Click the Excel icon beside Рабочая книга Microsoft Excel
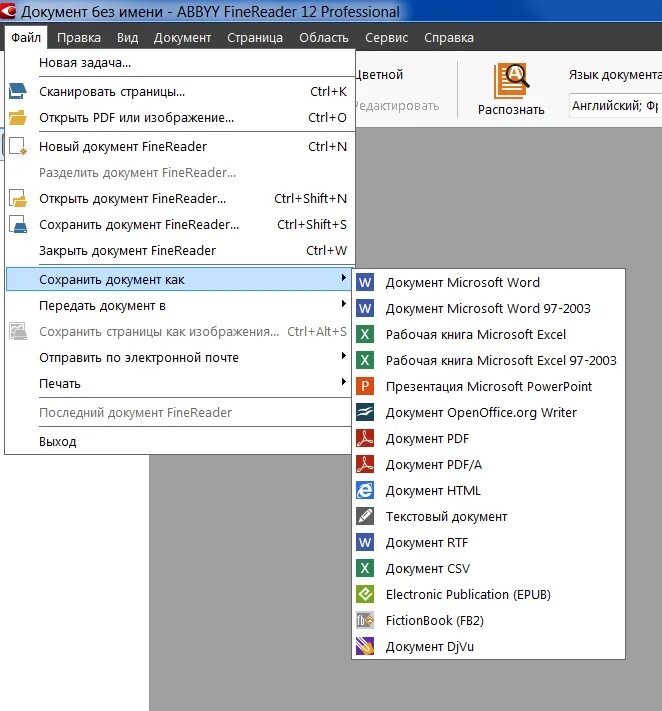Image resolution: width=662 pixels, height=711 pixels. tap(365, 335)
